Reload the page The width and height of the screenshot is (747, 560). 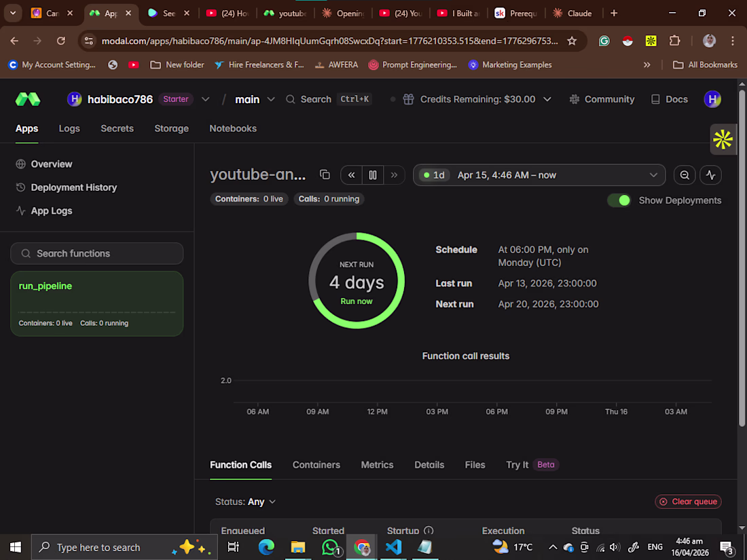[61, 41]
